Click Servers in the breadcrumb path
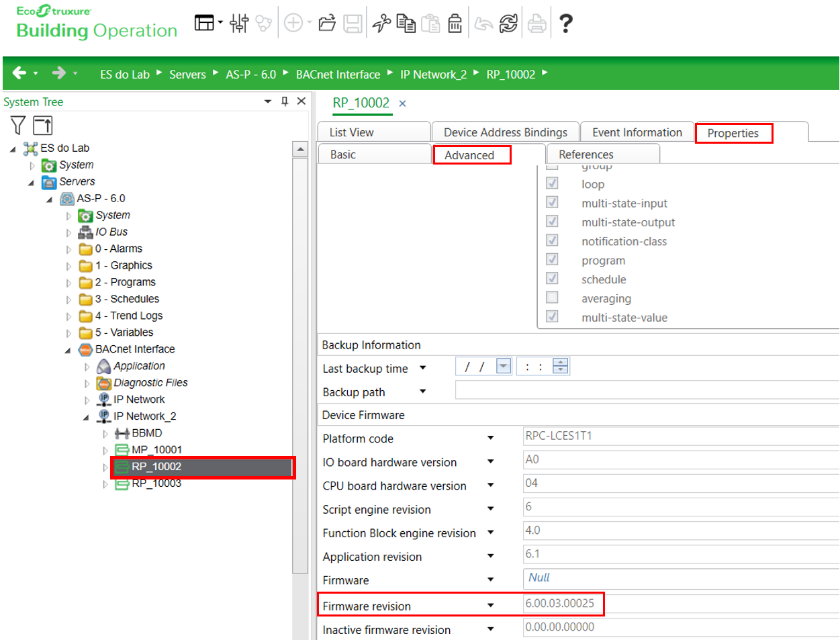This screenshot has width=840, height=640. click(187, 74)
